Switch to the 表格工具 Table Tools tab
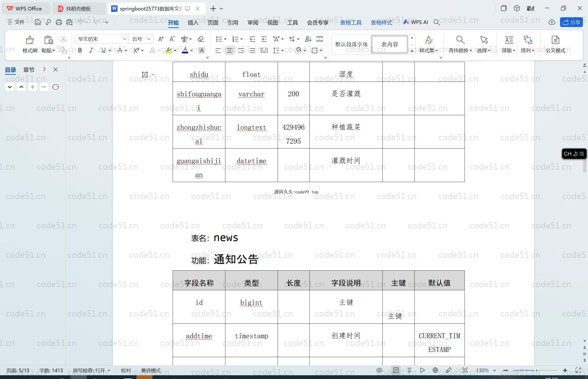588x379 pixels. click(x=351, y=22)
